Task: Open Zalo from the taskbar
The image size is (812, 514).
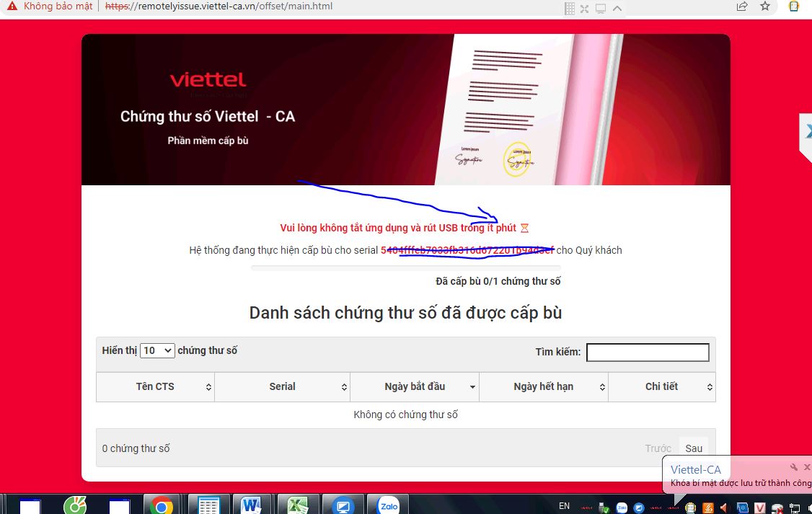Action: pos(389,505)
